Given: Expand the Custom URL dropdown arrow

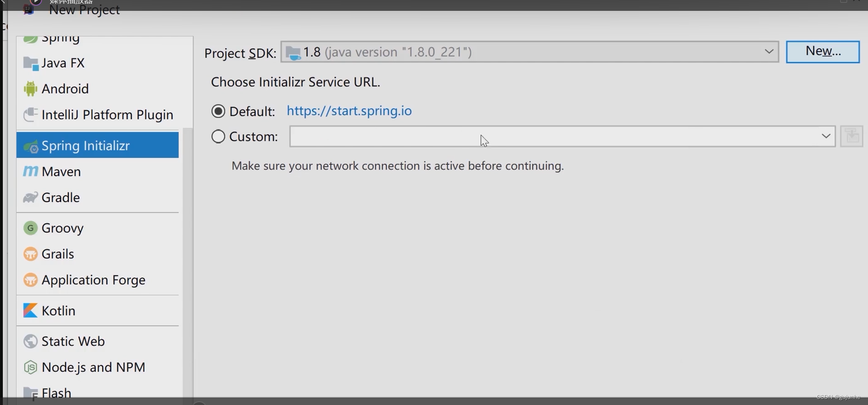Looking at the screenshot, I should pos(826,136).
